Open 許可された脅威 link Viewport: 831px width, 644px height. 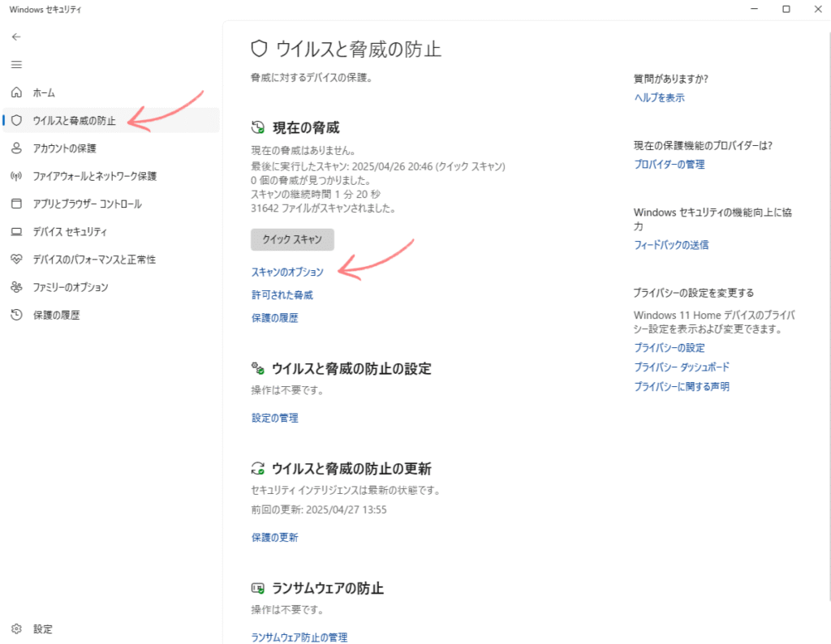pos(282,295)
